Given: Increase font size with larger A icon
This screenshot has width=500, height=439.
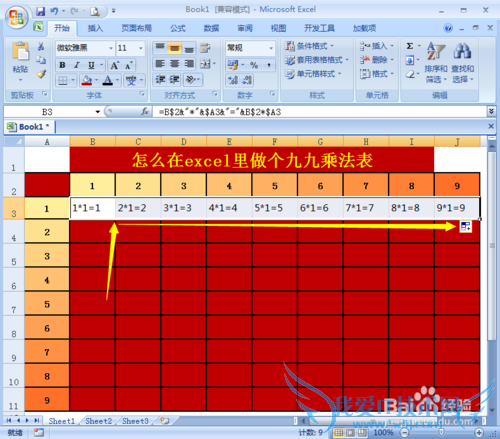Looking at the screenshot, I should pyautogui.click(x=115, y=65).
